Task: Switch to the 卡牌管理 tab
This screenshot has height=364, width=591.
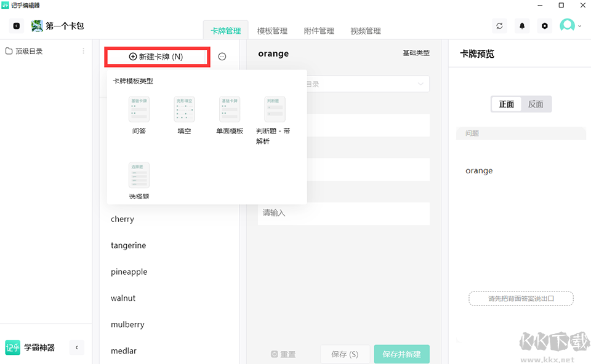Action: [x=226, y=31]
